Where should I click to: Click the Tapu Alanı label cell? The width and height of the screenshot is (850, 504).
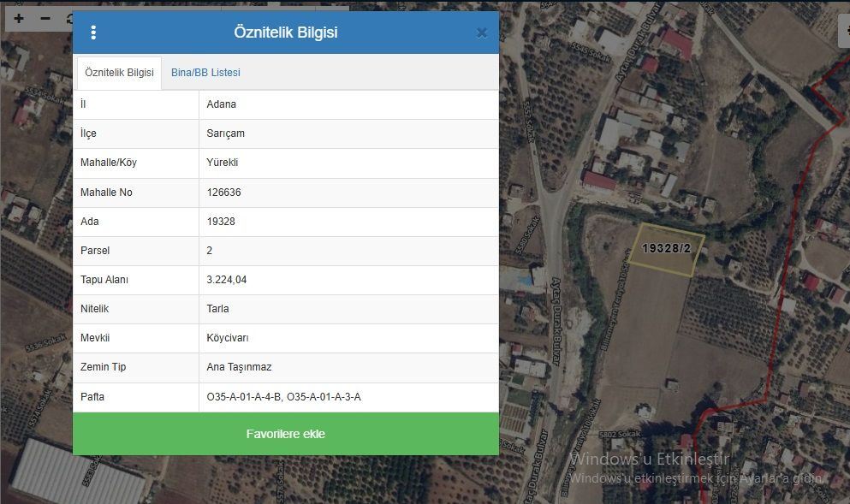tap(136, 280)
